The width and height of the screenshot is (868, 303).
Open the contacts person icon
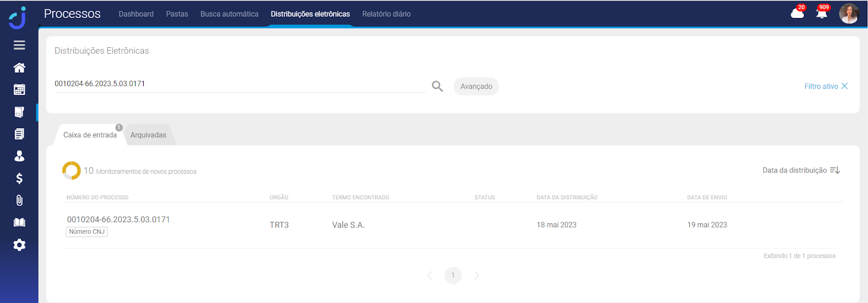pos(20,156)
